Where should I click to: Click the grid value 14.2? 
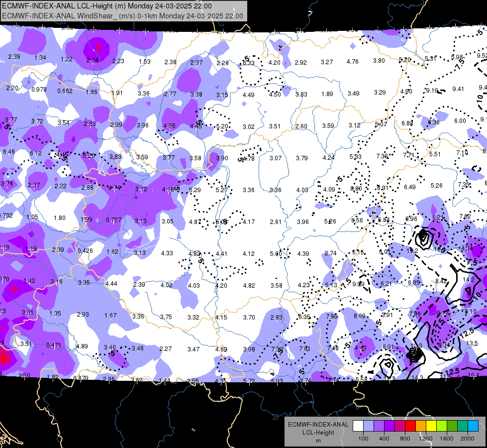pyautogui.click(x=469, y=279)
